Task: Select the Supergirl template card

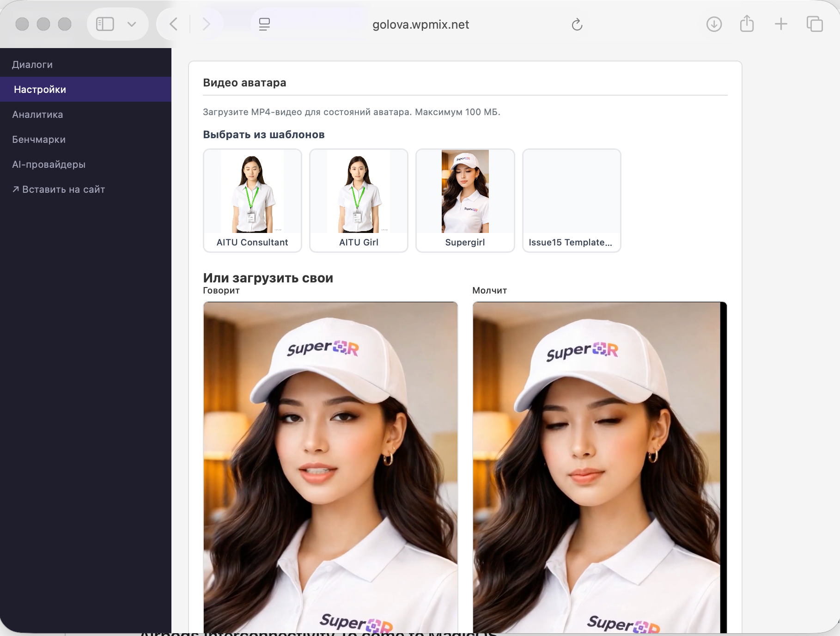Action: [465, 201]
